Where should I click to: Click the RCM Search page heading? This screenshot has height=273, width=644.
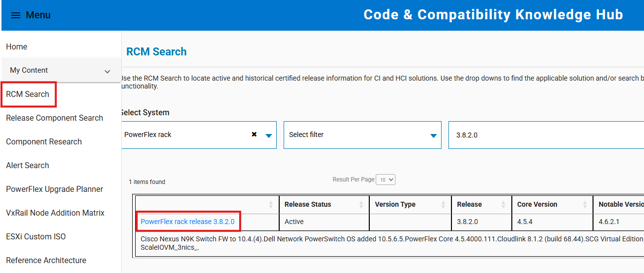(x=156, y=52)
